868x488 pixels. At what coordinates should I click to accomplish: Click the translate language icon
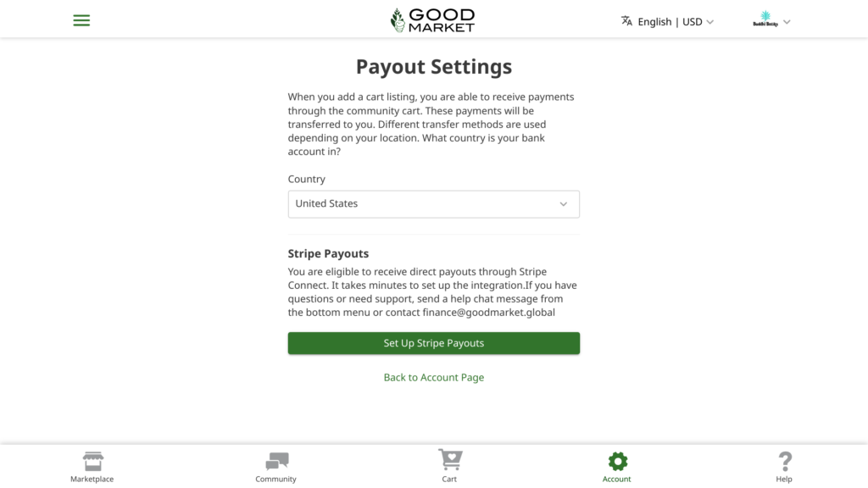pos(626,21)
